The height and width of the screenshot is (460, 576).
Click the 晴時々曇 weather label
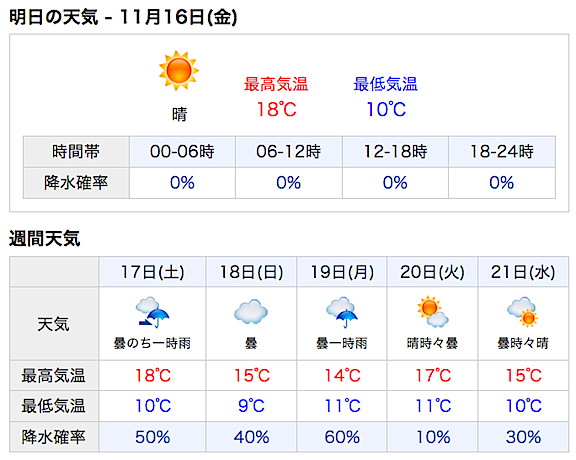(432, 344)
